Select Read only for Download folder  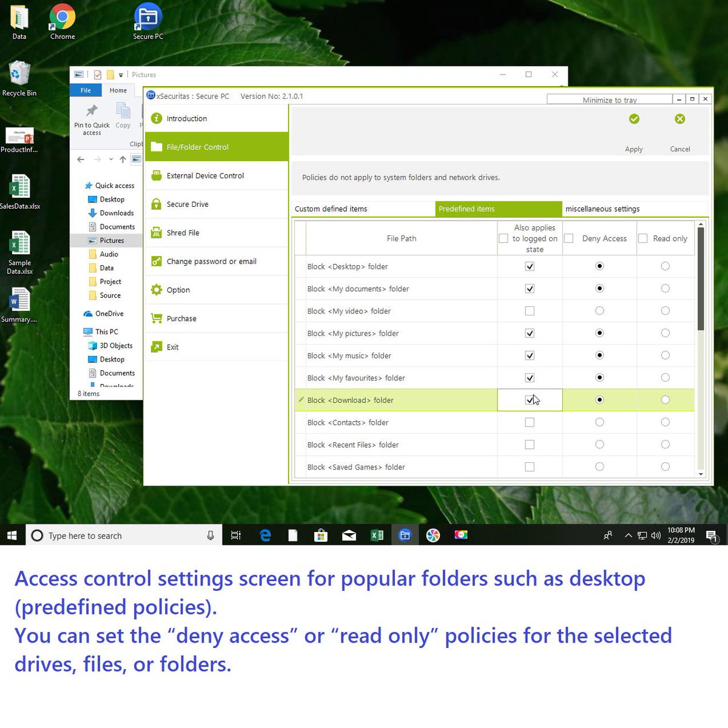tap(665, 400)
